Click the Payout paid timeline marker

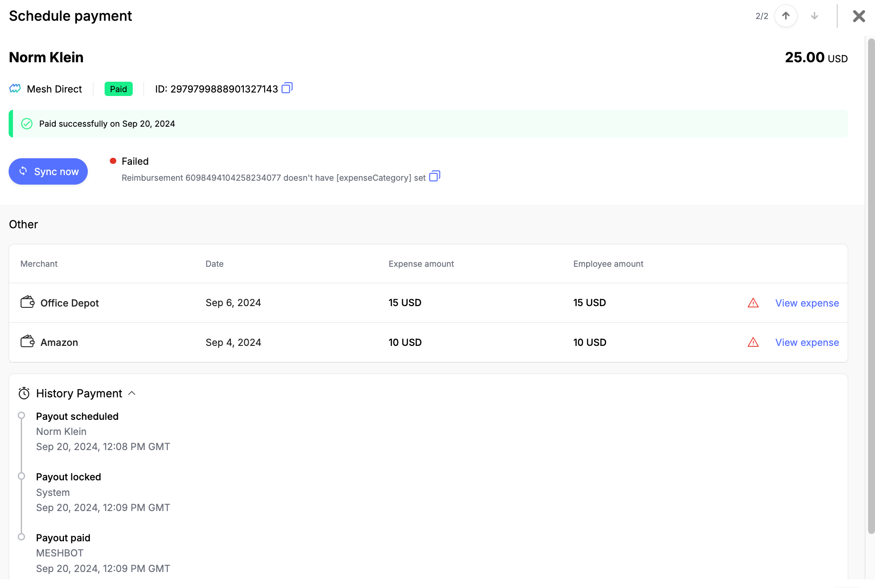coord(21,537)
